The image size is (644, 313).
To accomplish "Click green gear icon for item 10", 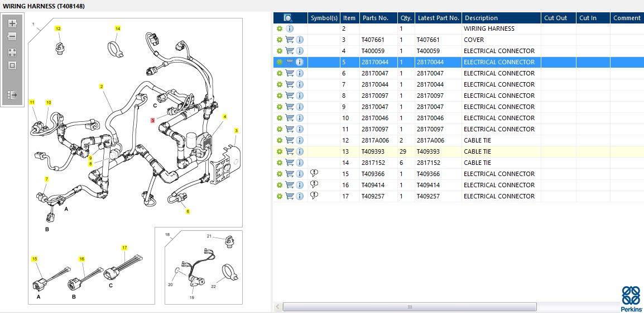I will (x=280, y=118).
